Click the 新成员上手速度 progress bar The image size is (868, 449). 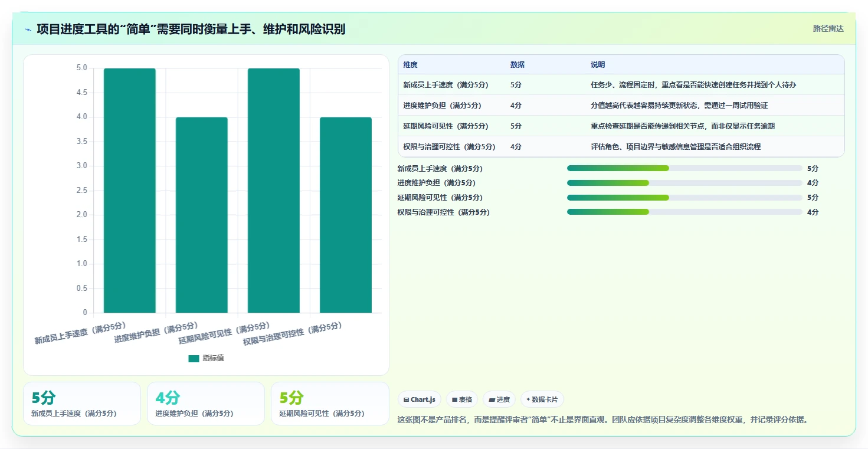[x=684, y=168]
